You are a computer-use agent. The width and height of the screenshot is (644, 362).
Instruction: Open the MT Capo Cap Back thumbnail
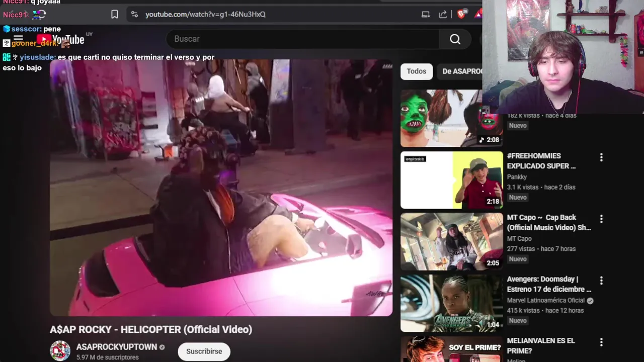click(452, 241)
